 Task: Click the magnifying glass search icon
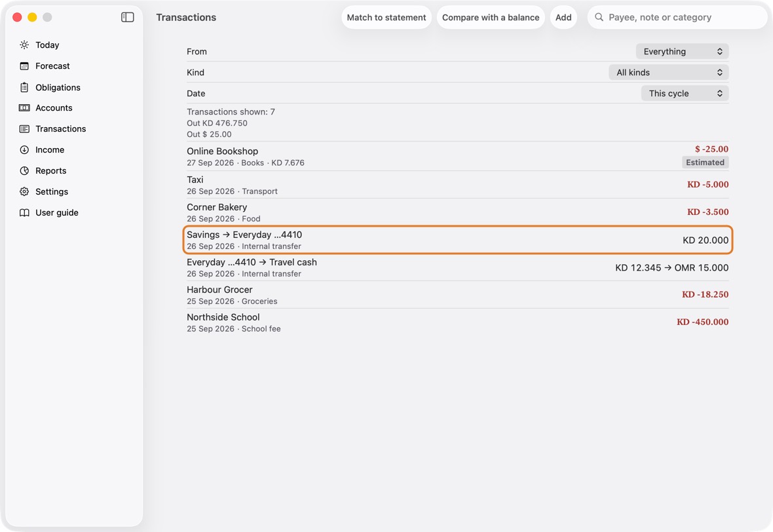coord(599,17)
